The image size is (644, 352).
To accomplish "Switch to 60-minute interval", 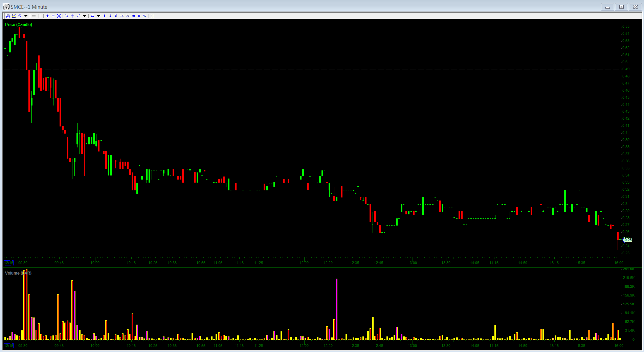I will pos(133,16).
